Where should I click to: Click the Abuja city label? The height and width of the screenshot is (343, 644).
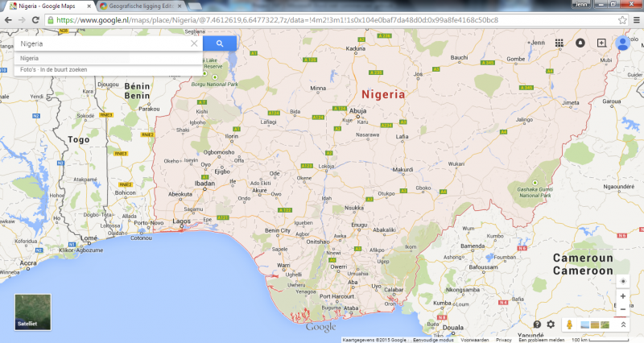tap(357, 111)
